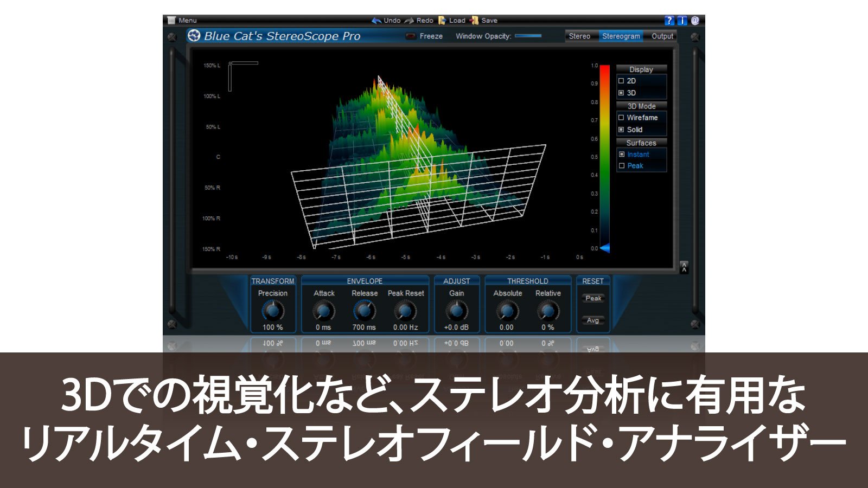Switch to the Stereo tab
Viewport: 868px width, 488px height.
[x=579, y=36]
